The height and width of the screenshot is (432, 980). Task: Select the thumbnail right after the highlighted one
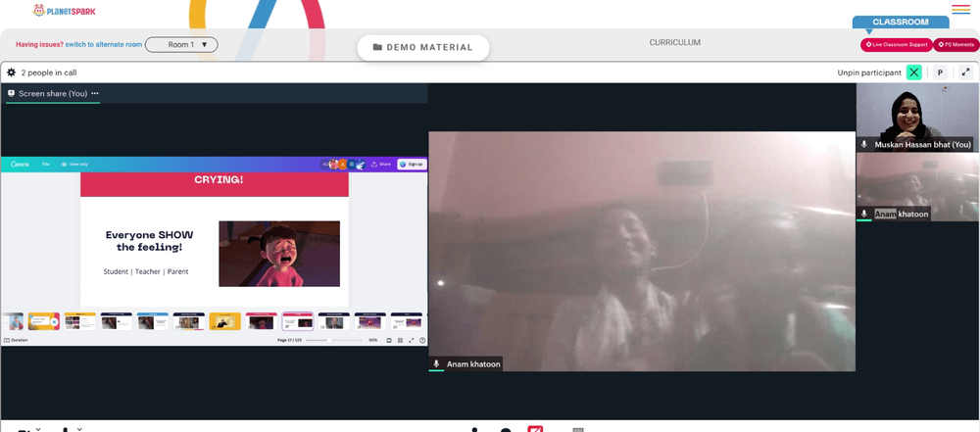(334, 321)
